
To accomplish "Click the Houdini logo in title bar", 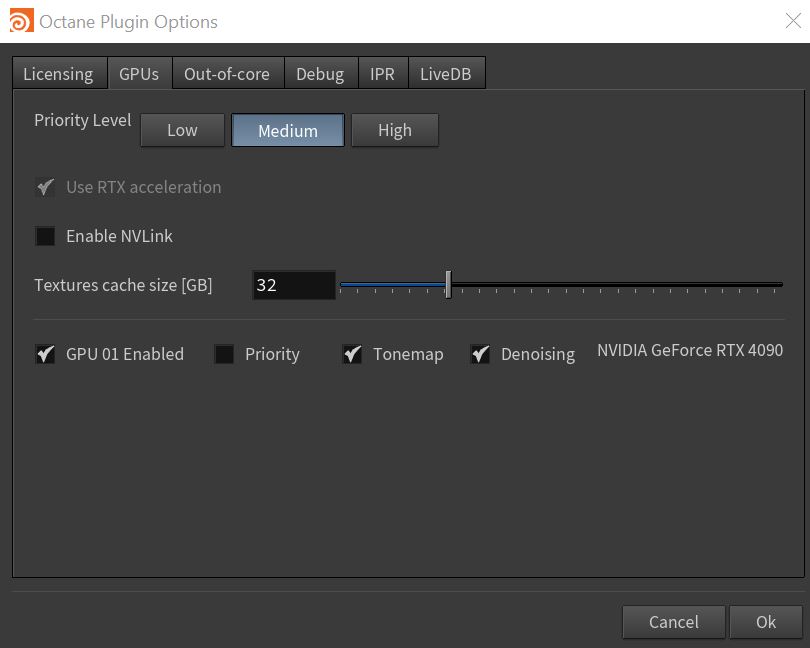I will click(x=19, y=21).
